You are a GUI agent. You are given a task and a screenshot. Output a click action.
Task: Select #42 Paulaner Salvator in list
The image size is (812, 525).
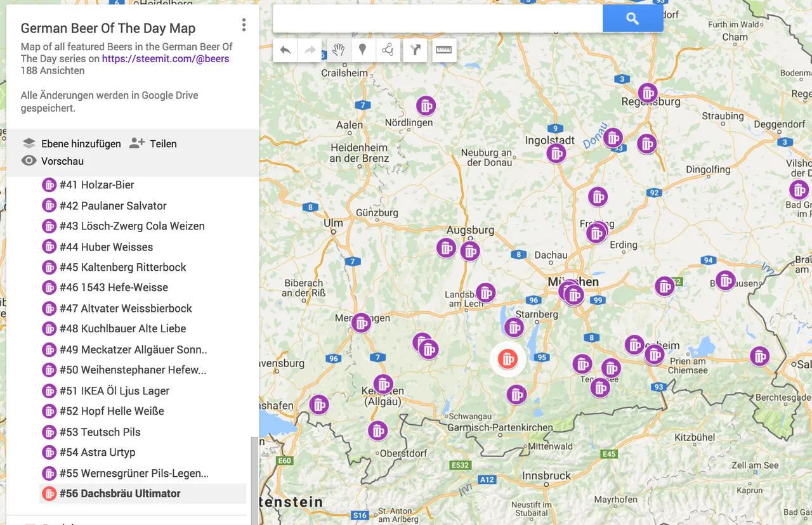coord(113,205)
